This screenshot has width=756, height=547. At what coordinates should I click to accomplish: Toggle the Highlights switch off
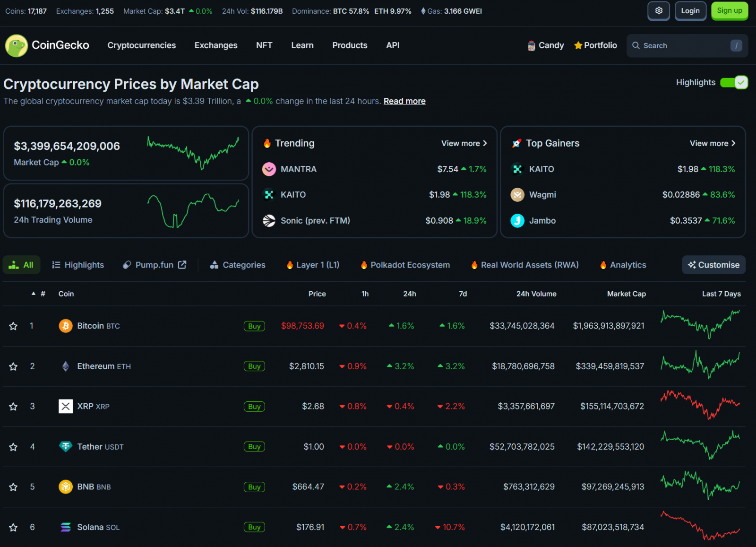[734, 83]
